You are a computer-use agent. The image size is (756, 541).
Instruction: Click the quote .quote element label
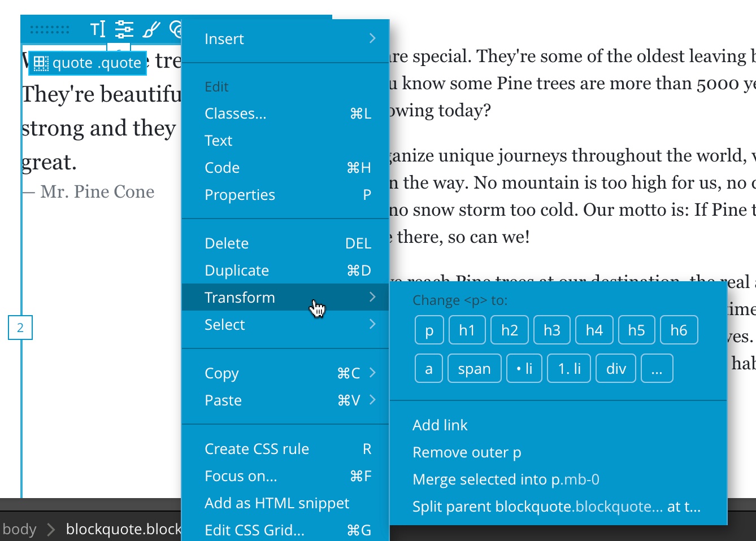88,63
